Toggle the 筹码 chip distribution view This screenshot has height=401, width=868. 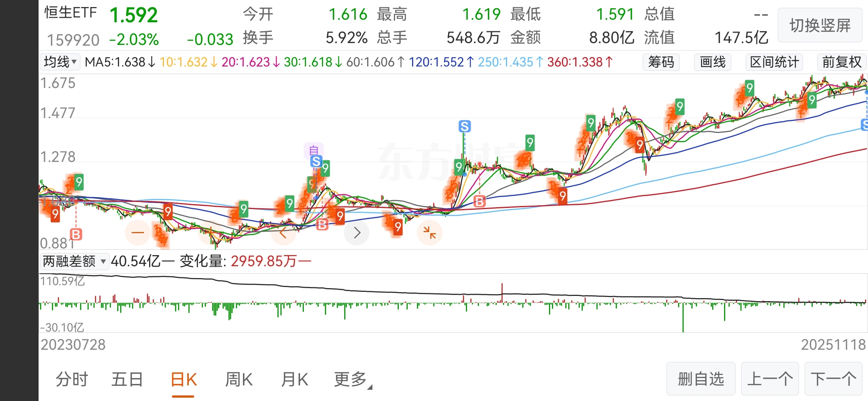661,62
